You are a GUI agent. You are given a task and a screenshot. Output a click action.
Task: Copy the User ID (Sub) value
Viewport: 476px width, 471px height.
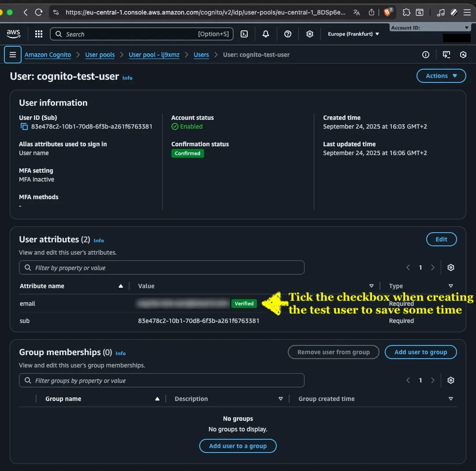(x=24, y=126)
